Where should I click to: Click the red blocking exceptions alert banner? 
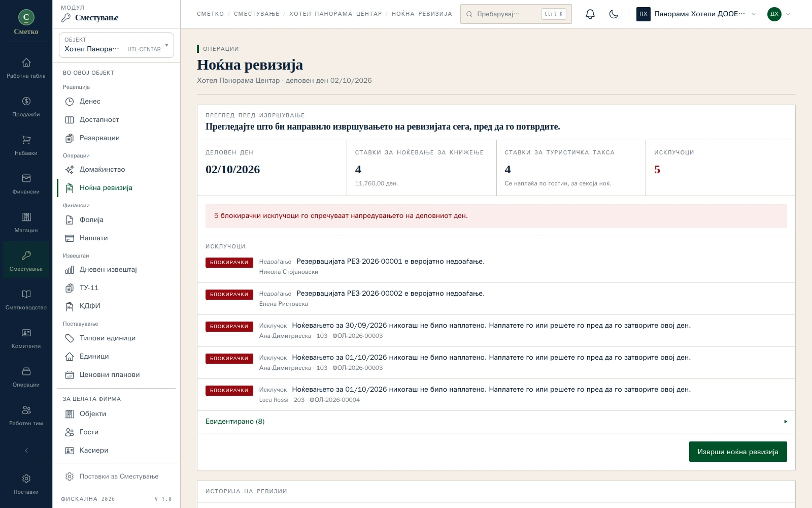click(x=496, y=216)
